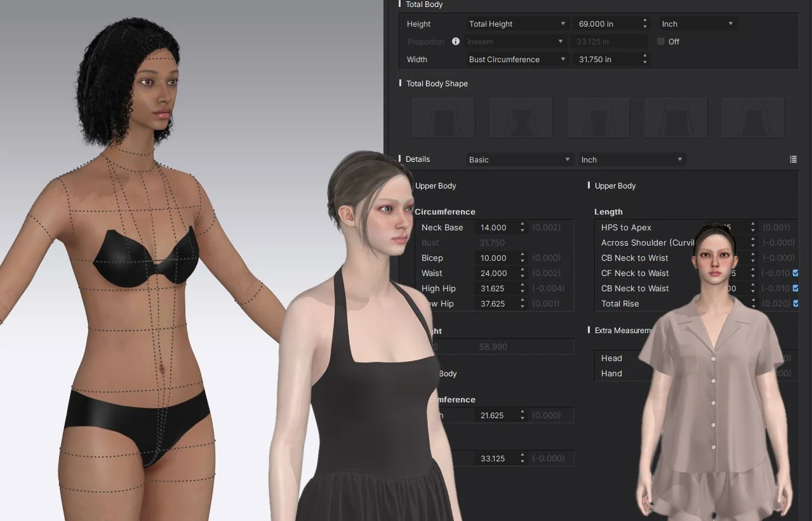Click the (0.020) Total Rise deviation
Image resolution: width=812 pixels, height=521 pixels.
pos(776,303)
